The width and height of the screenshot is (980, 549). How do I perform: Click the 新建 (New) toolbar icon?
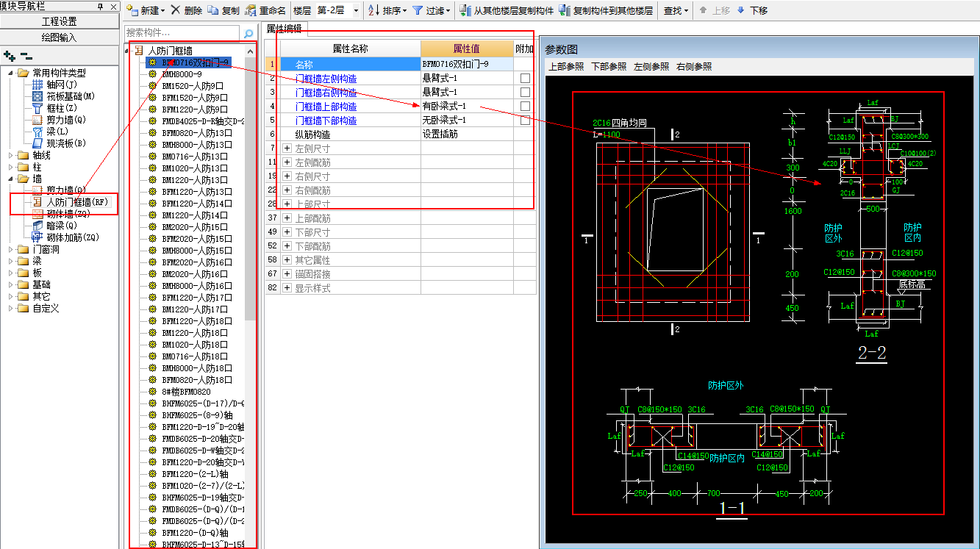132,10
